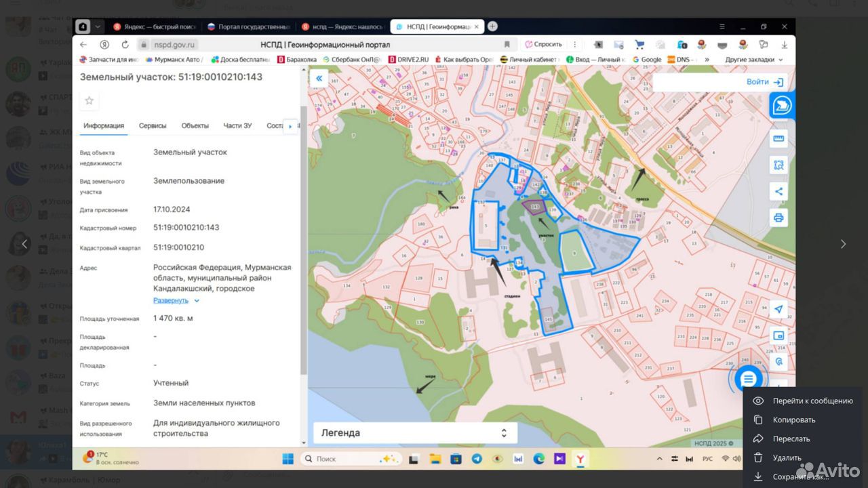Screen dimensions: 868x488
Task: Open the round blue menu button on map
Action: (x=748, y=379)
